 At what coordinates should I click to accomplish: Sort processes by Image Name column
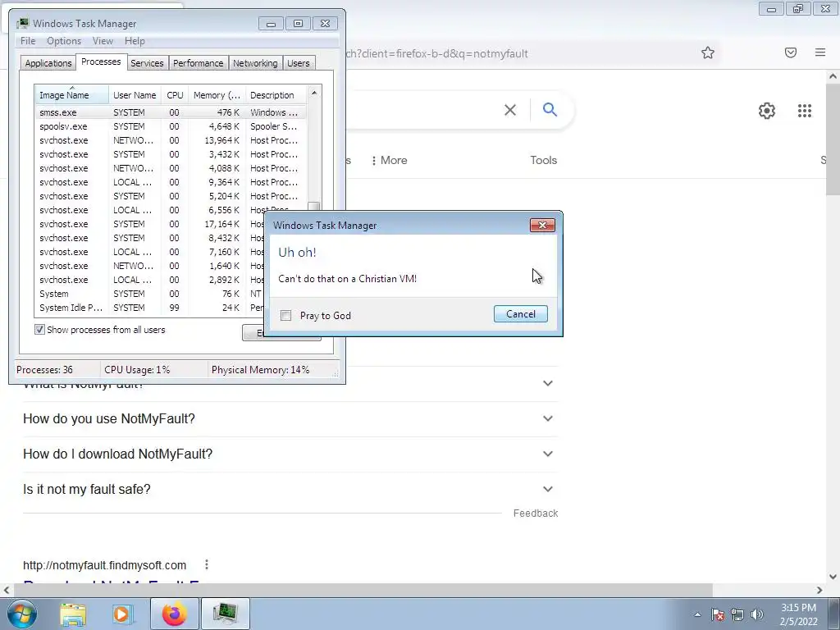click(x=72, y=95)
